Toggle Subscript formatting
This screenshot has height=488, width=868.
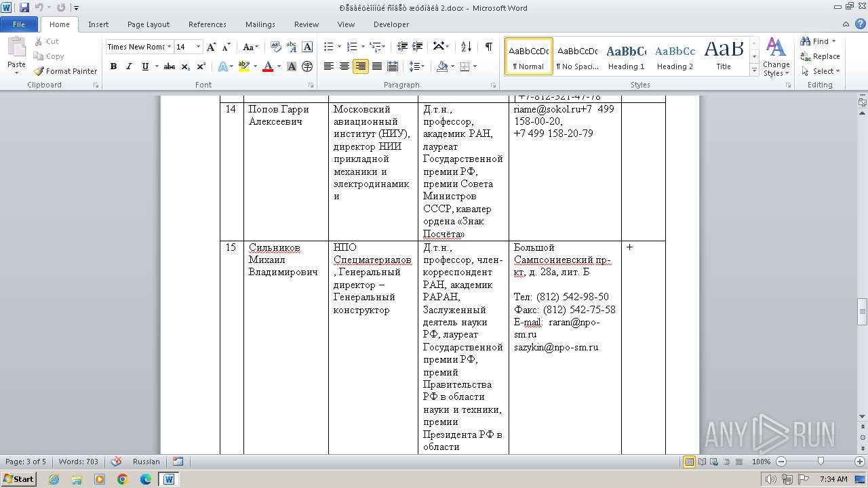[186, 66]
